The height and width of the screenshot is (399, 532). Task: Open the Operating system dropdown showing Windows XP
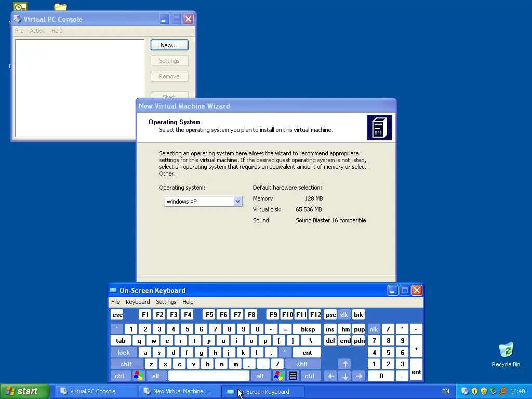point(203,201)
